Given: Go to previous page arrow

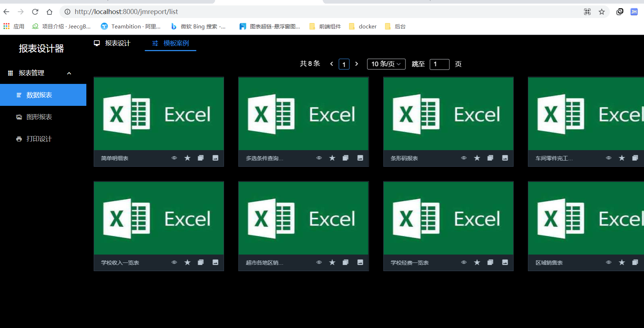Looking at the screenshot, I should point(331,64).
